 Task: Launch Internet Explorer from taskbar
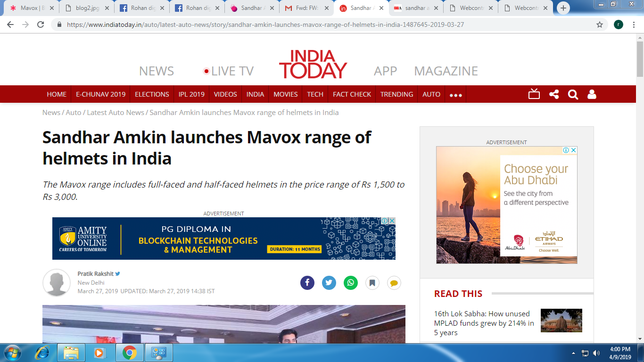tap(42, 353)
